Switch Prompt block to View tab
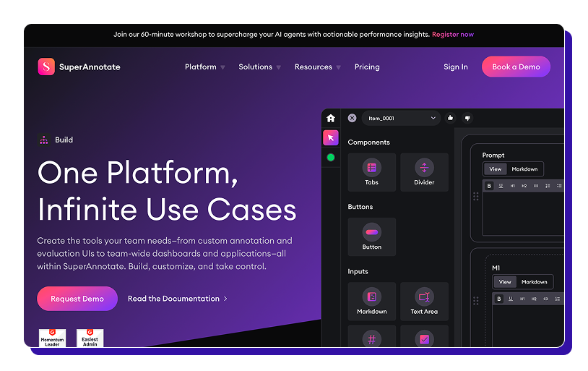 [x=495, y=169]
